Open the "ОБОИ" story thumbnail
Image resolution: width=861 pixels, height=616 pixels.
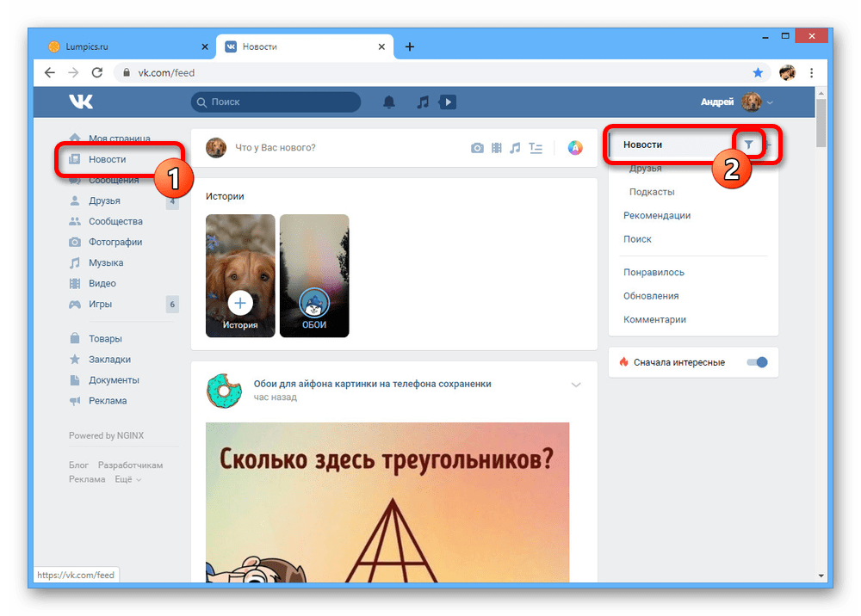pyautogui.click(x=314, y=275)
